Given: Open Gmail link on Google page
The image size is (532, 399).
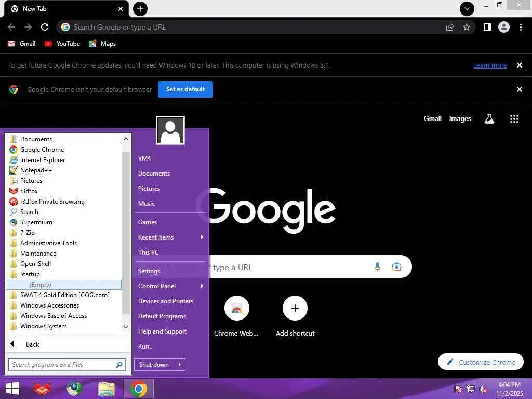Looking at the screenshot, I should (433, 119).
